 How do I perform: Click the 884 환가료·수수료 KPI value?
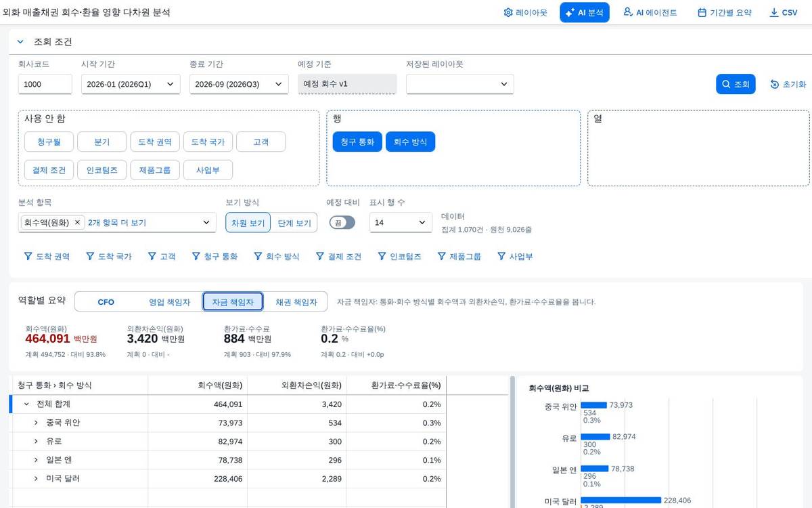(x=235, y=339)
